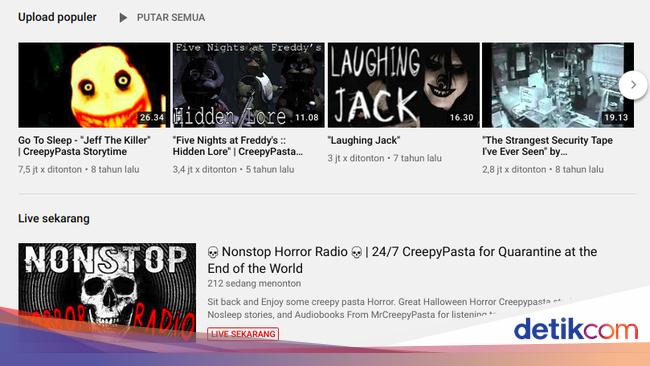Click the "212 sedang menonton" viewer count
Screen dimensions: 650x366
click(x=254, y=284)
